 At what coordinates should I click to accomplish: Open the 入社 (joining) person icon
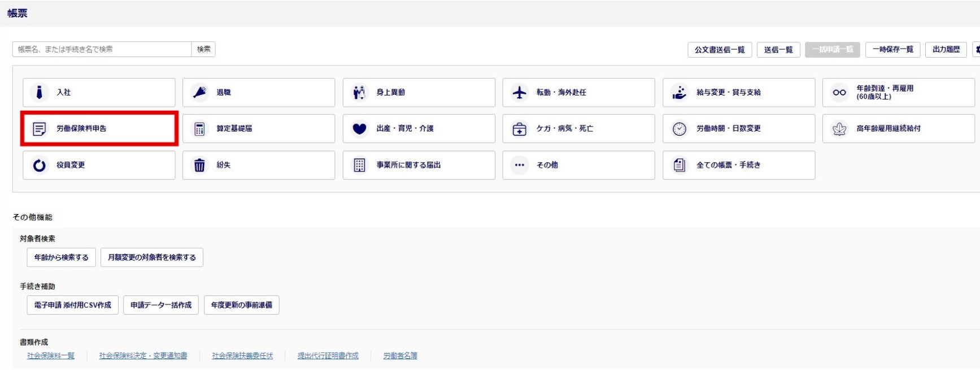[39, 92]
